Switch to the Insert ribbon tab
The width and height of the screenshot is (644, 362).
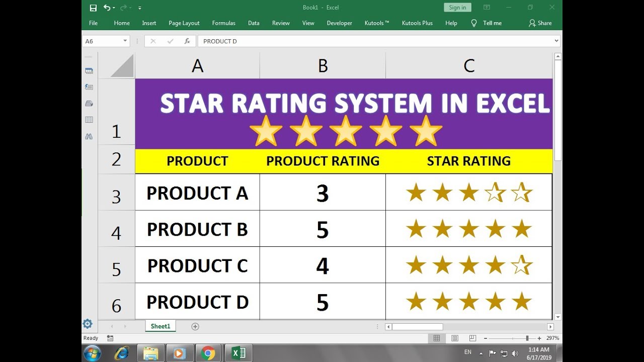click(149, 23)
